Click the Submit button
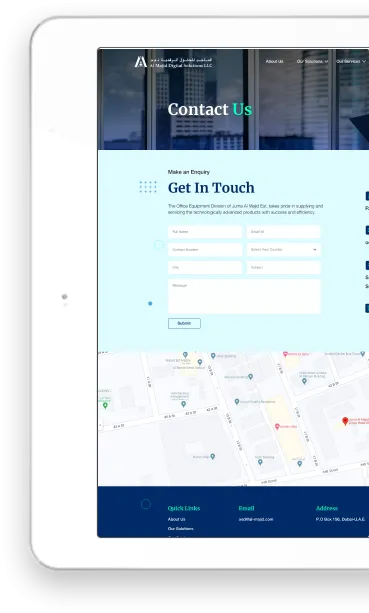Screen dimensions: 369x613 pyautogui.click(x=184, y=323)
